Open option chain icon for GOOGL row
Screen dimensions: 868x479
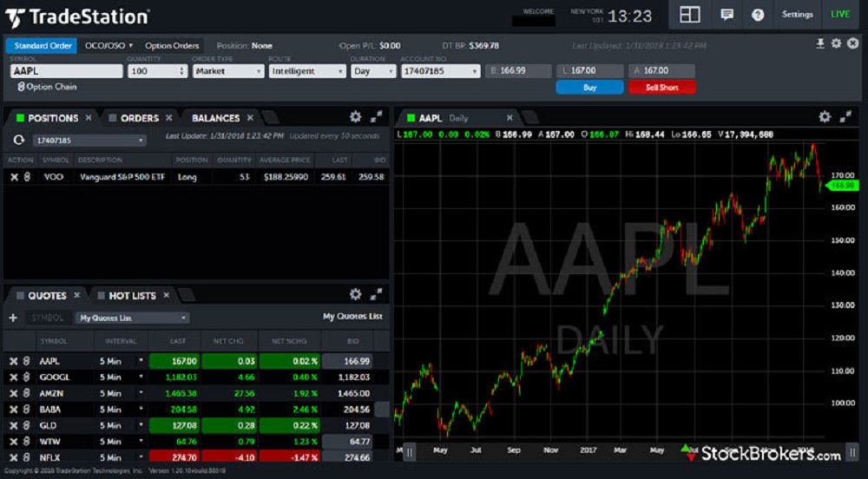point(26,377)
